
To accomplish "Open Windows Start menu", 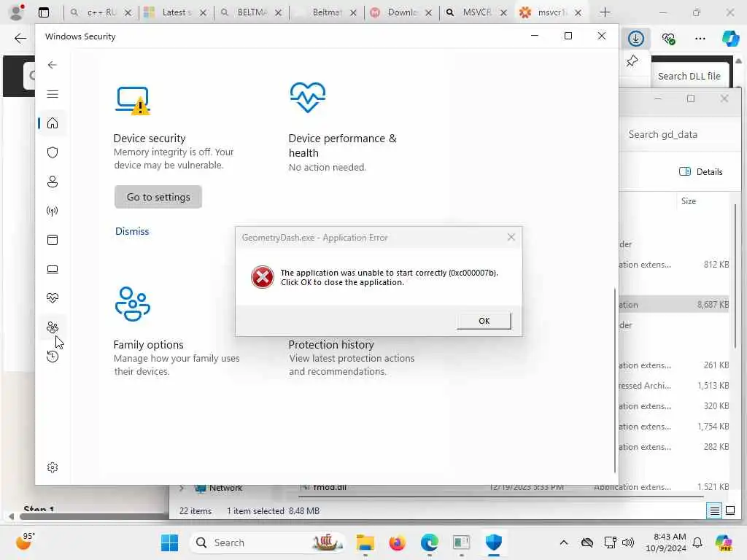I will pos(169,542).
